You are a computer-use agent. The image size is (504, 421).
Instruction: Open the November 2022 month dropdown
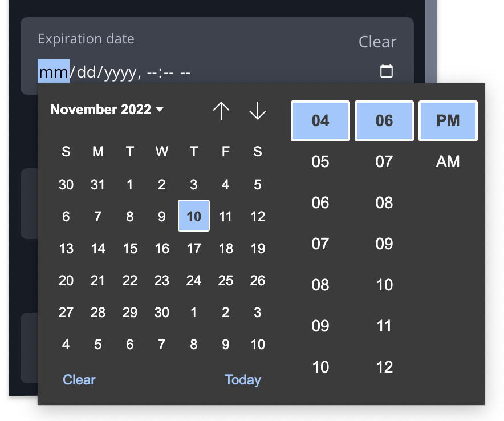point(105,110)
